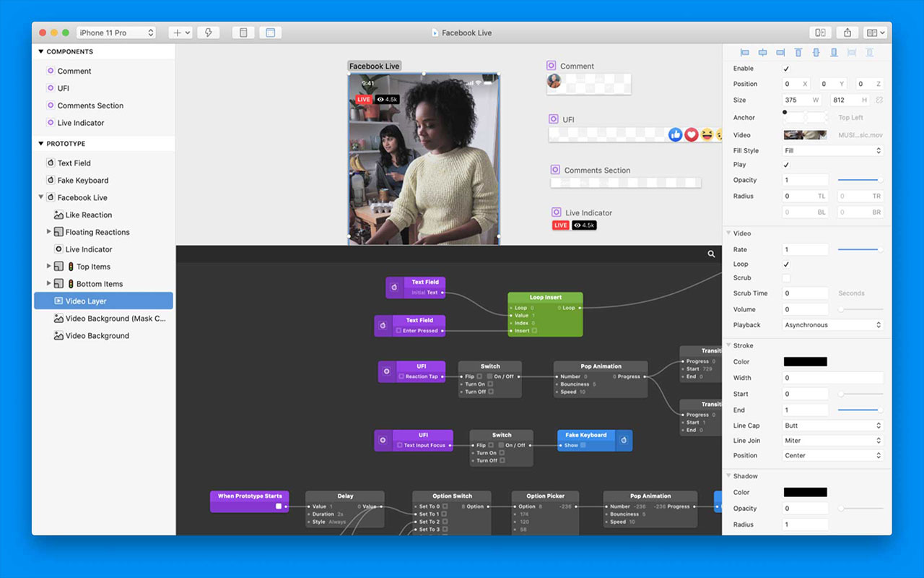Click the share export icon
This screenshot has width=924, height=578.
tap(847, 32)
